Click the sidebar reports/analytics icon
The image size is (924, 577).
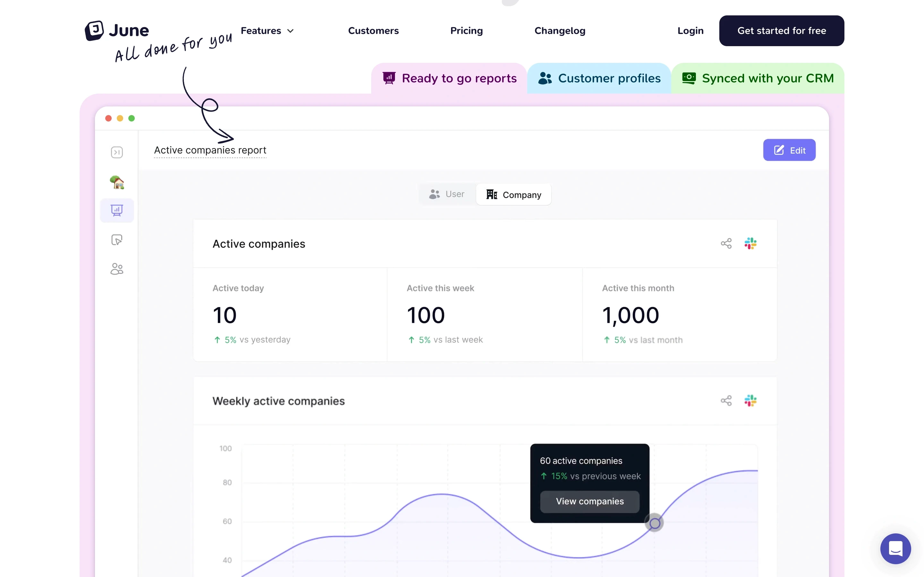point(116,211)
